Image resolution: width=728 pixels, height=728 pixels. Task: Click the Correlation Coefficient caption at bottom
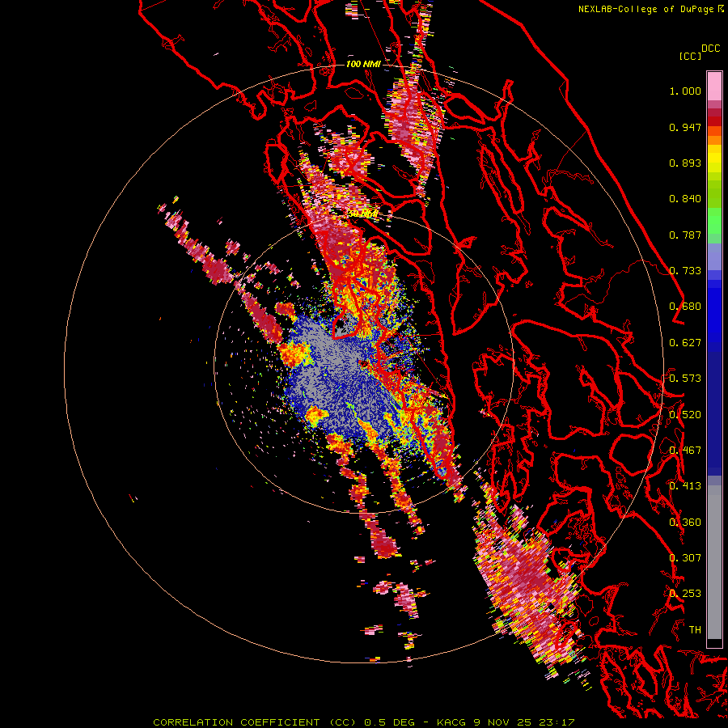364,722
